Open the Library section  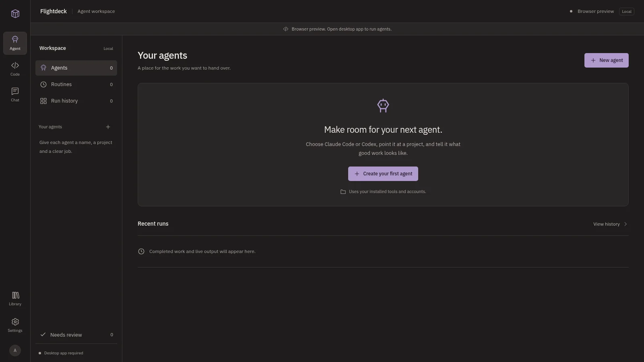tap(15, 298)
